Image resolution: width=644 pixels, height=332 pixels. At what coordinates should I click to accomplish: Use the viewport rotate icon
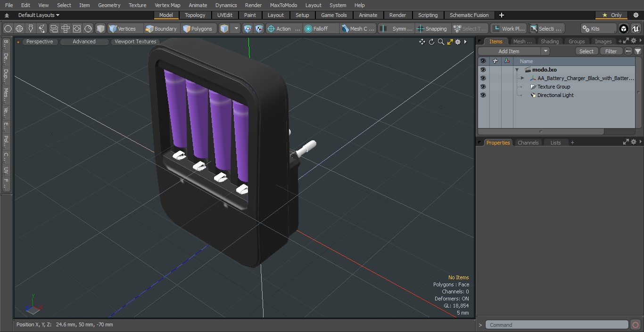point(431,42)
